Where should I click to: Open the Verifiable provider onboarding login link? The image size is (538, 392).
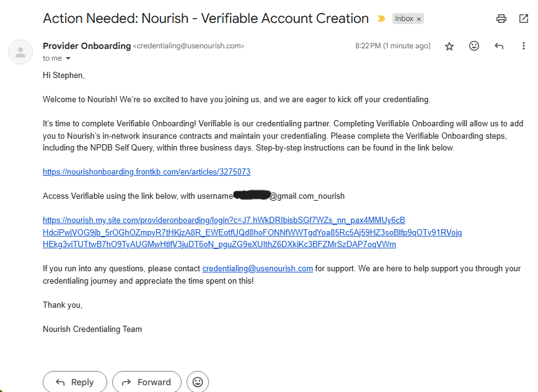[x=224, y=220]
